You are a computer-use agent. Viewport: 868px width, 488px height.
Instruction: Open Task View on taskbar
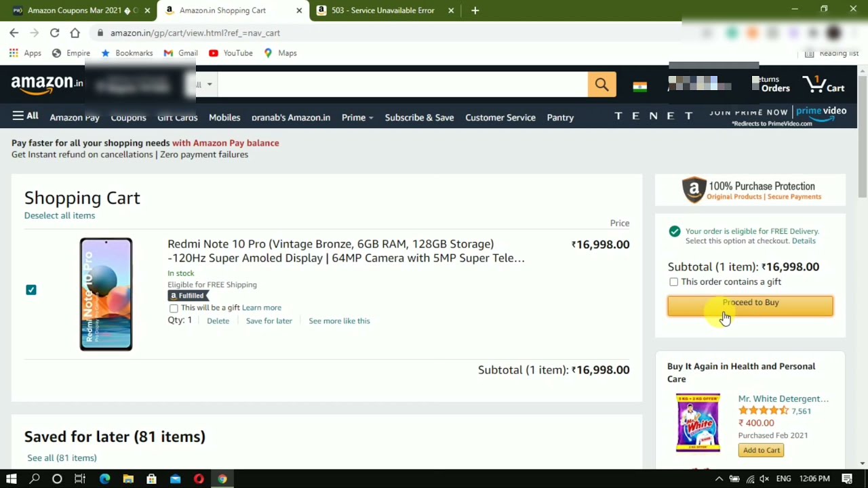pos(80,479)
